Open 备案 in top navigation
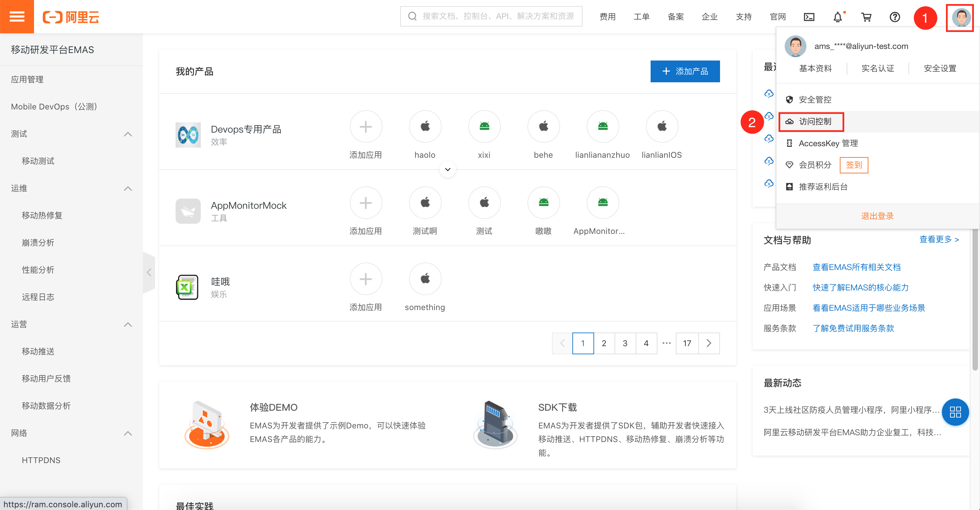Screen dimensions: 980x510 pos(675,17)
